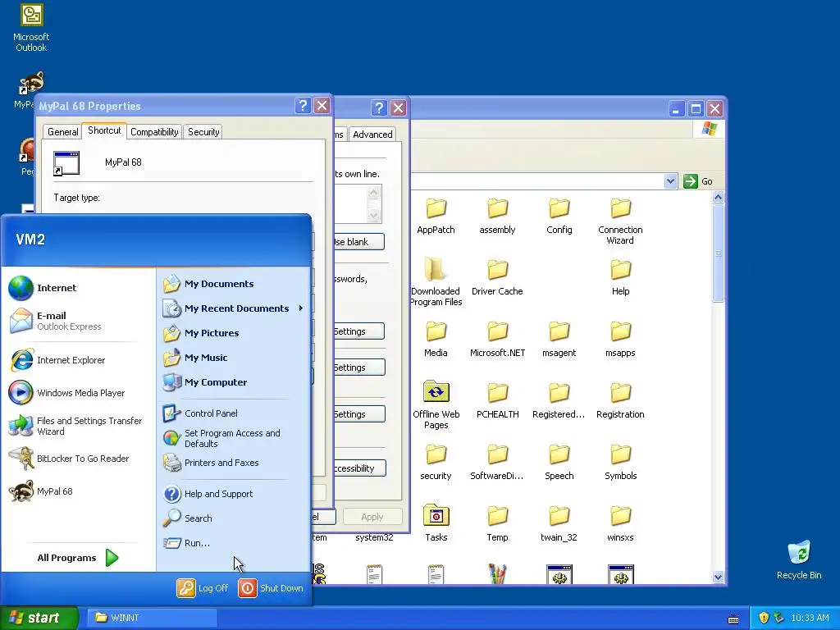
Task: Open the Run dialog
Action: pos(186,543)
